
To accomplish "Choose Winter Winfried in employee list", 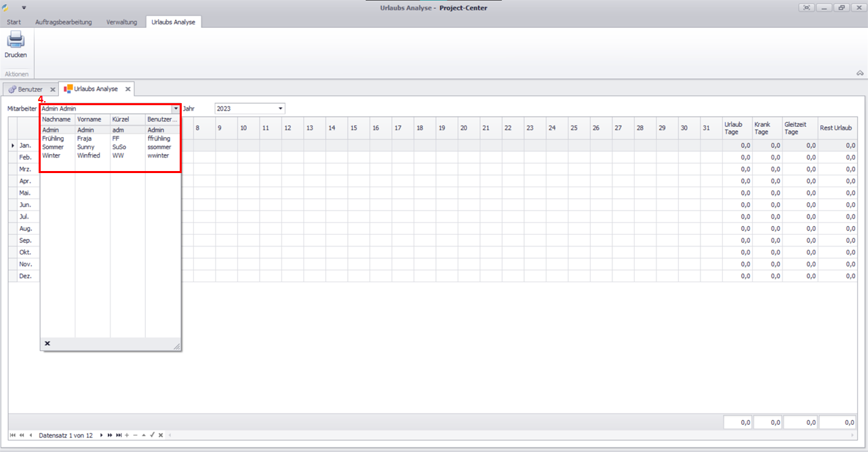I will pos(52,155).
